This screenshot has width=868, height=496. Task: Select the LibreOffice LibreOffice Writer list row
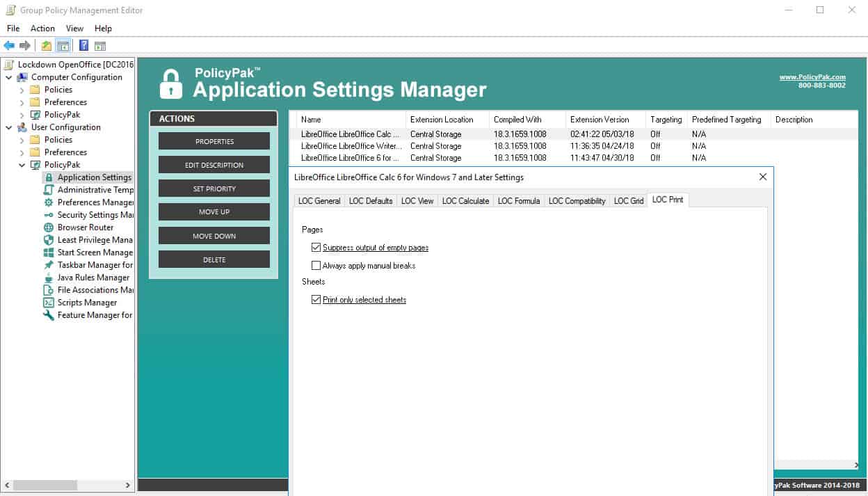[574, 146]
